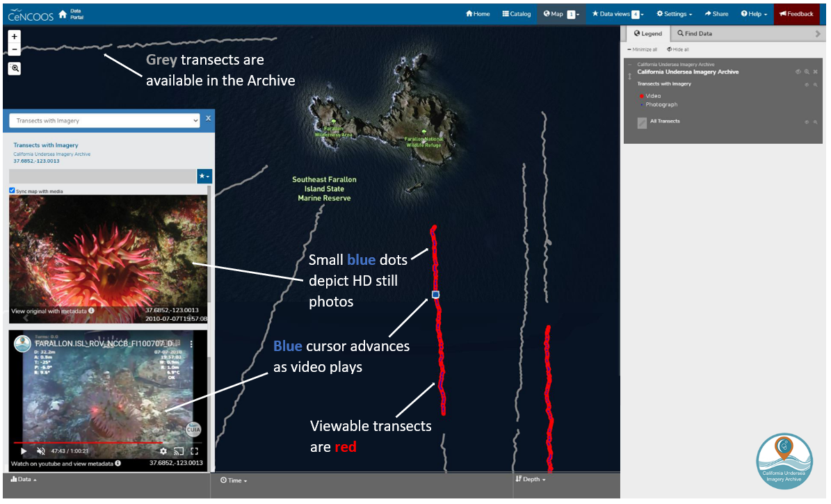
Task: Zoom to the Transects with Imagery layer extent
Action: [x=815, y=84]
